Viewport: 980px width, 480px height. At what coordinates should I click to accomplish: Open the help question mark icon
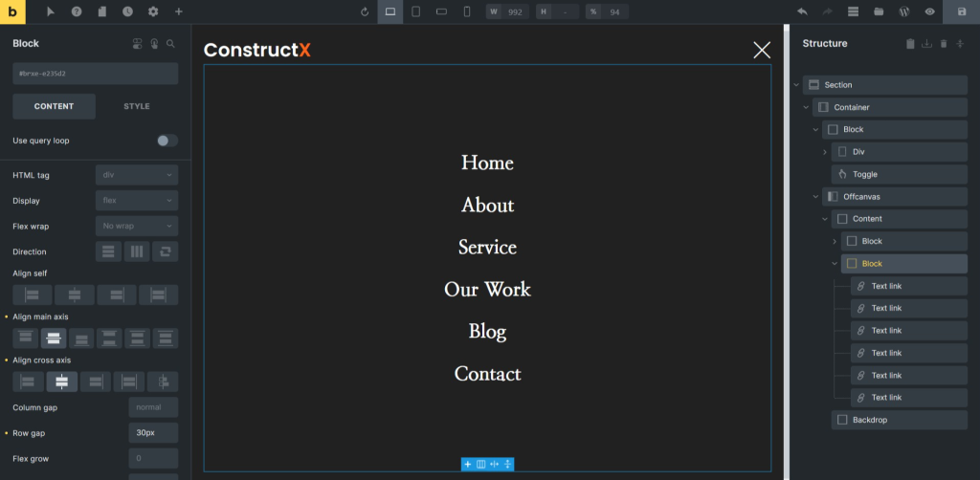point(77,11)
